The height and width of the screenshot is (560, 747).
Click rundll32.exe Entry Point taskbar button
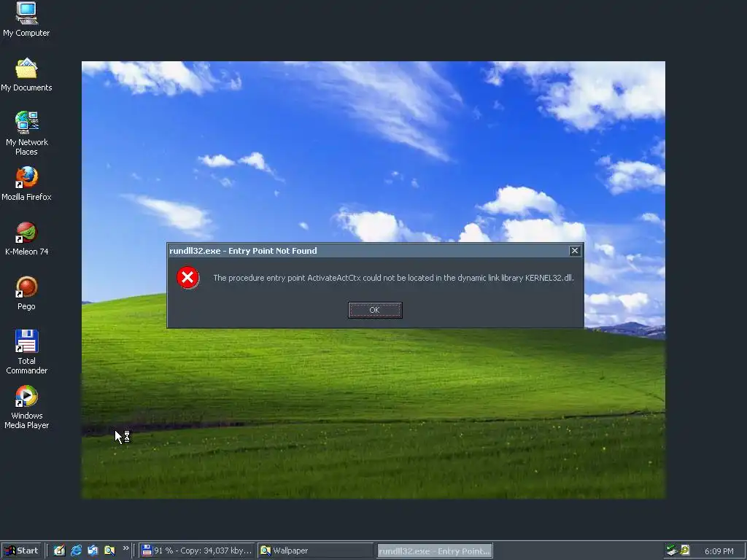[435, 551]
